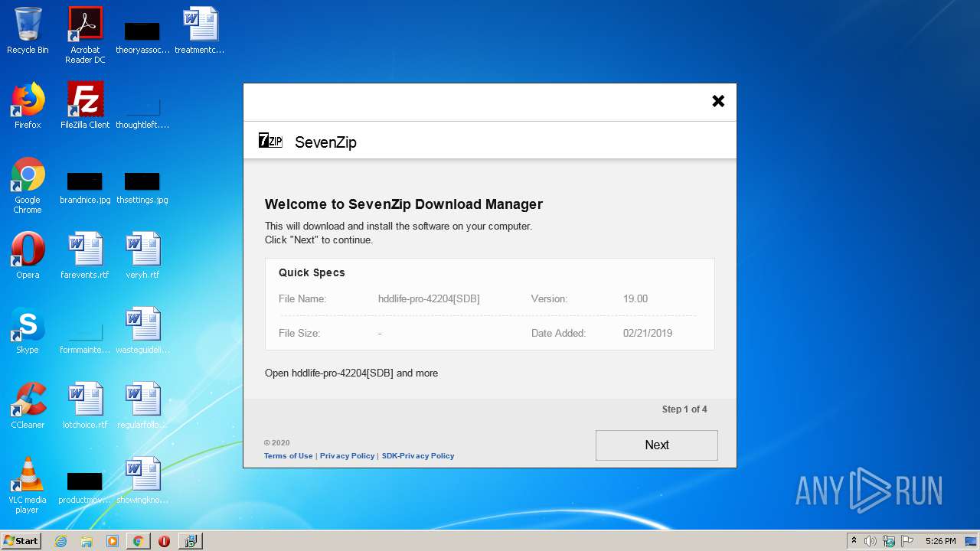Open the Recycle Bin desktop icon
Image resolution: width=980 pixels, height=551 pixels.
coord(28,31)
